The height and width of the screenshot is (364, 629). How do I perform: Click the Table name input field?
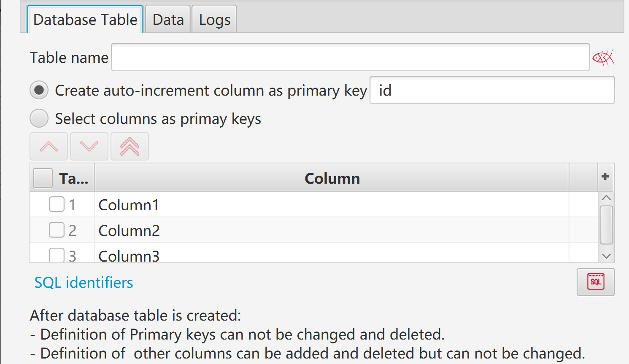(351, 57)
